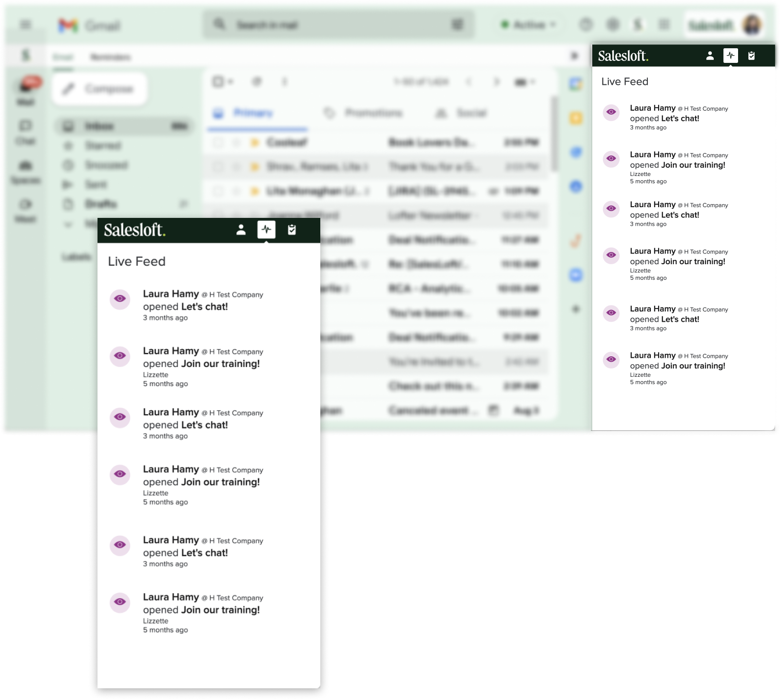
Task: Open the select-all dropdown arrow
Action: 231,82
